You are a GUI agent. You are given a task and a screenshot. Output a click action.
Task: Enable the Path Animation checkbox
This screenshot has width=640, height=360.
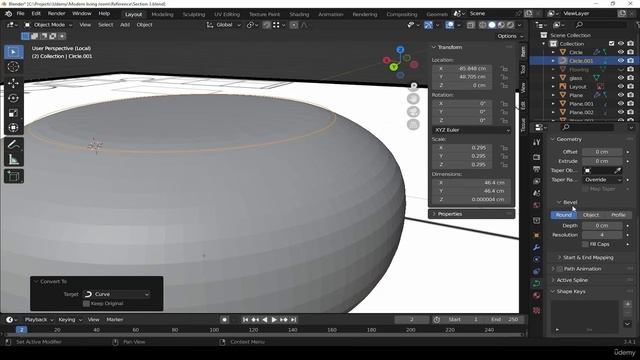tap(560, 269)
